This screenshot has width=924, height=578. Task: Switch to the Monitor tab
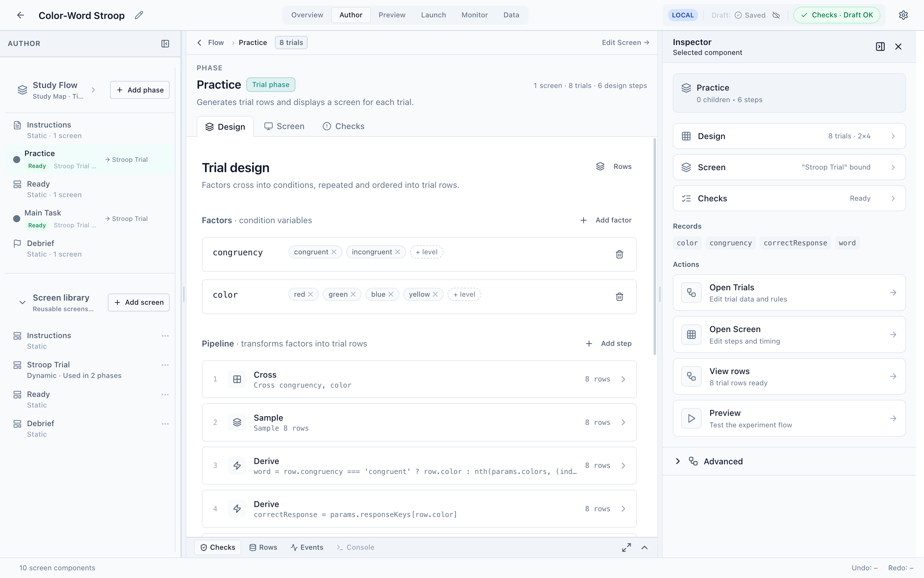(475, 15)
